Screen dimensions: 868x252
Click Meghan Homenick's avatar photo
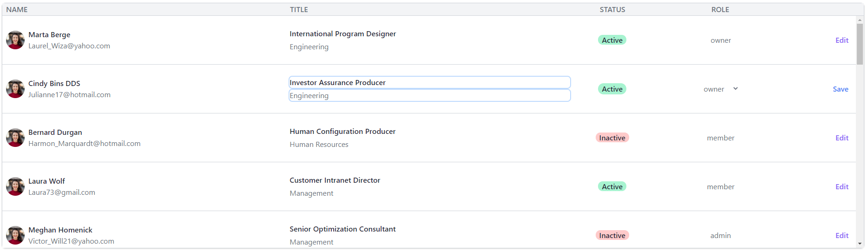(x=15, y=235)
